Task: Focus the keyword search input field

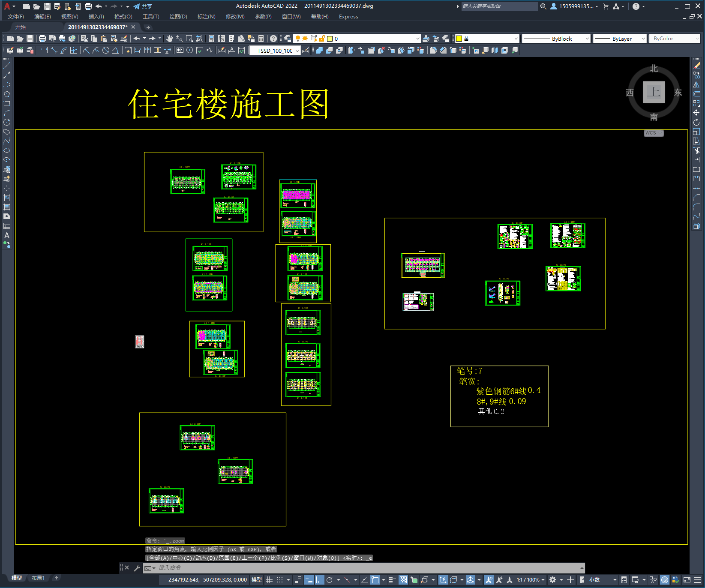Action: click(499, 6)
